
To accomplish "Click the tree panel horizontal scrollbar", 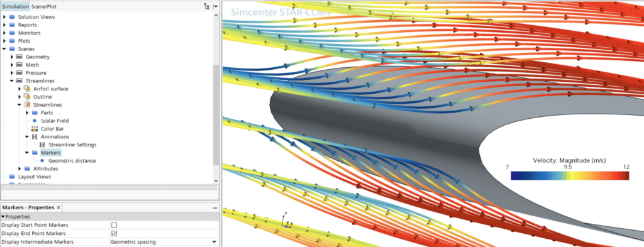I will click(x=109, y=187).
